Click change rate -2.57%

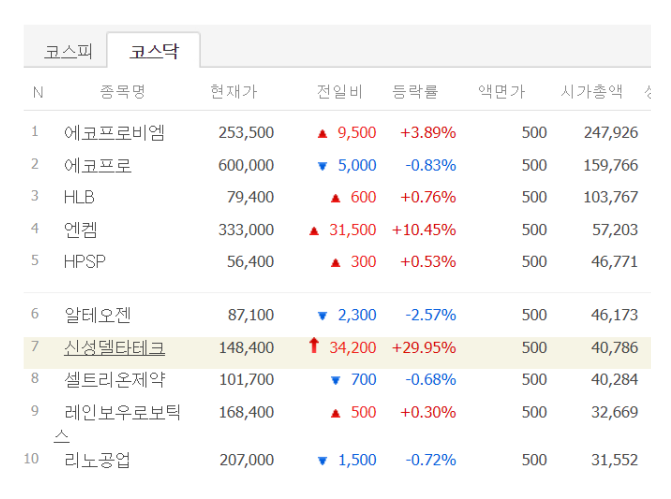[431, 315]
